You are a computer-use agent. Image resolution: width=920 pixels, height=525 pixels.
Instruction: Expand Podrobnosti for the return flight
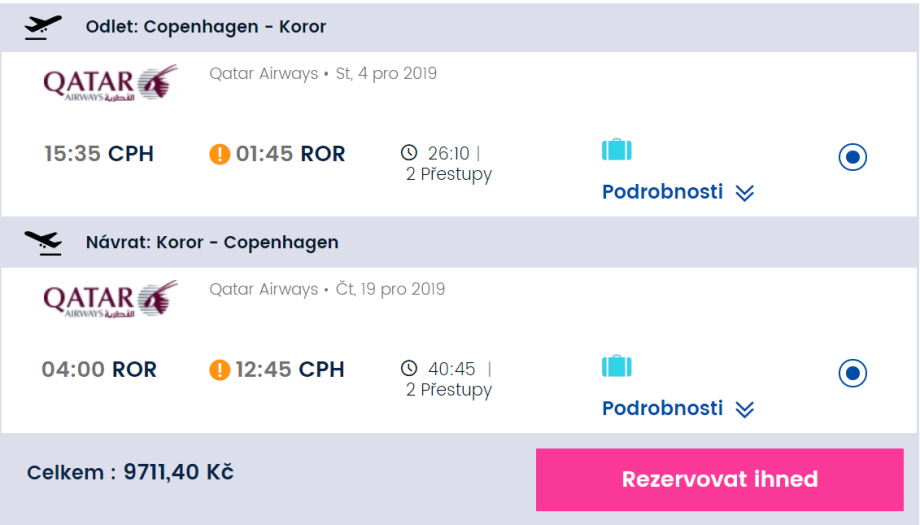pyautogui.click(x=677, y=408)
